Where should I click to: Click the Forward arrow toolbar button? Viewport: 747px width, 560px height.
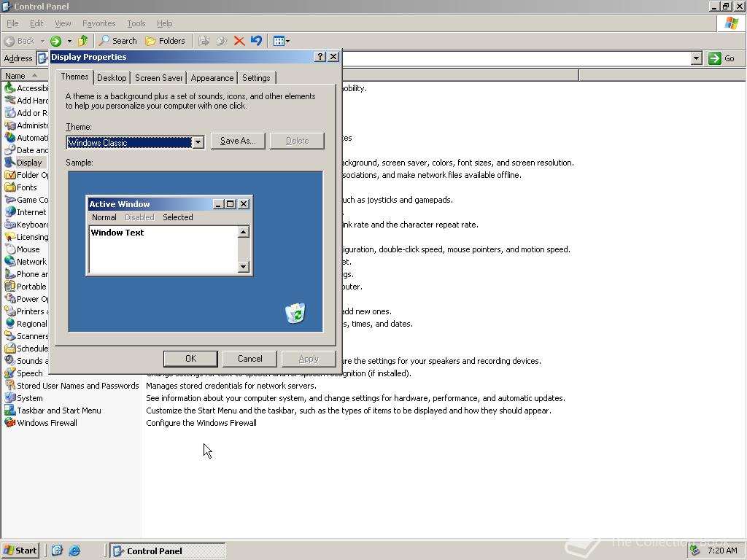(55, 41)
